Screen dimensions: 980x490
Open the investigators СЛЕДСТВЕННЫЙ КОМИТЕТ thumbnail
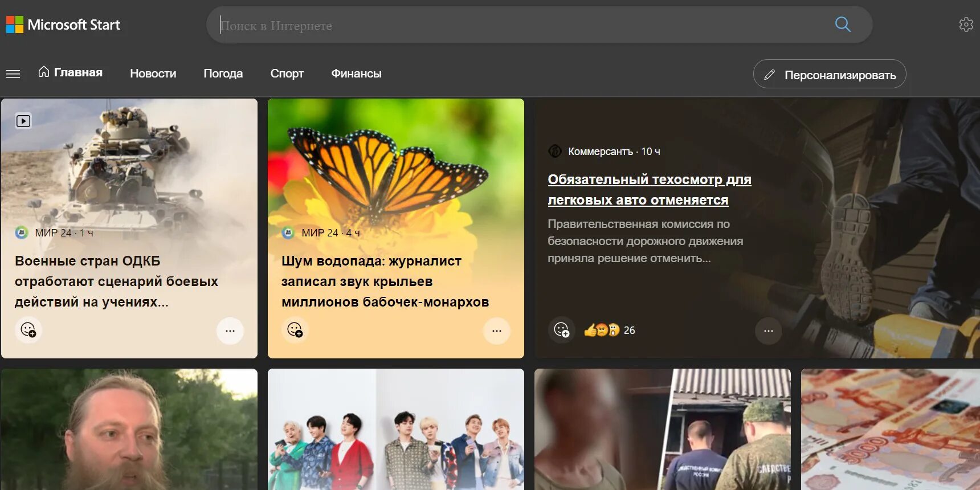[x=663, y=429]
